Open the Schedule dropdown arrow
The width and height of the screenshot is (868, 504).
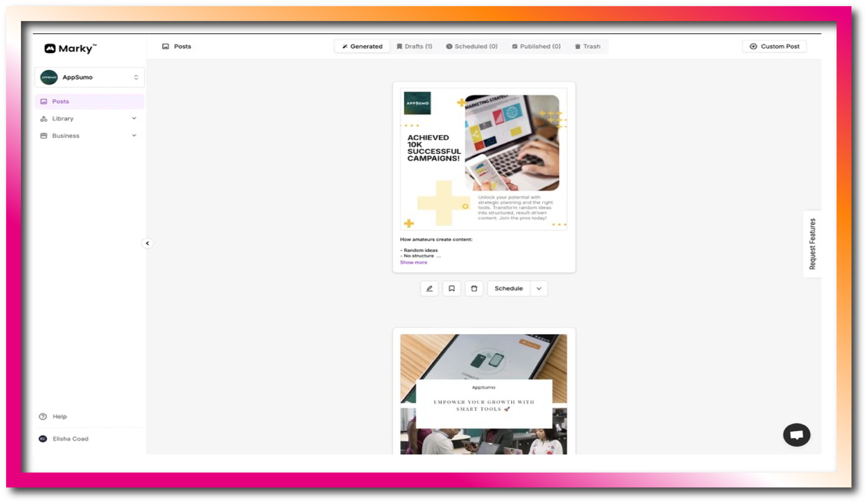539,289
